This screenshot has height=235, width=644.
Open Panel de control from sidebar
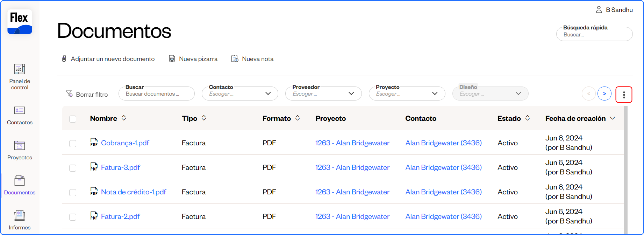[x=20, y=77]
